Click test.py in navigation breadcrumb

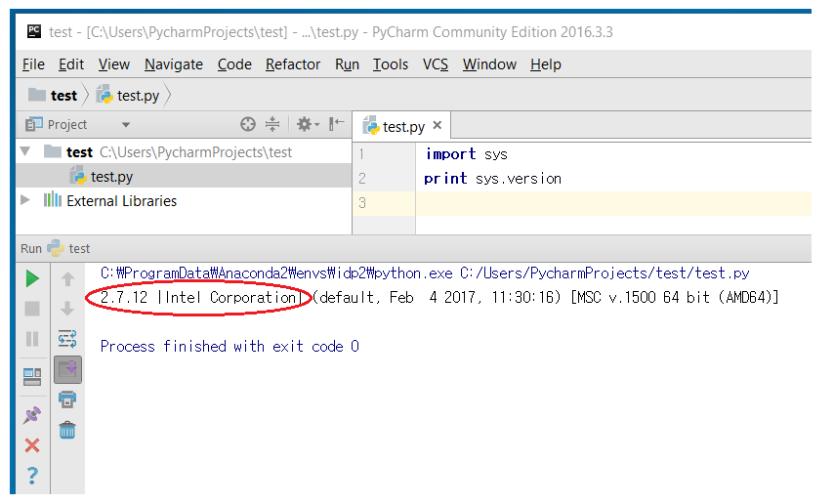(128, 96)
